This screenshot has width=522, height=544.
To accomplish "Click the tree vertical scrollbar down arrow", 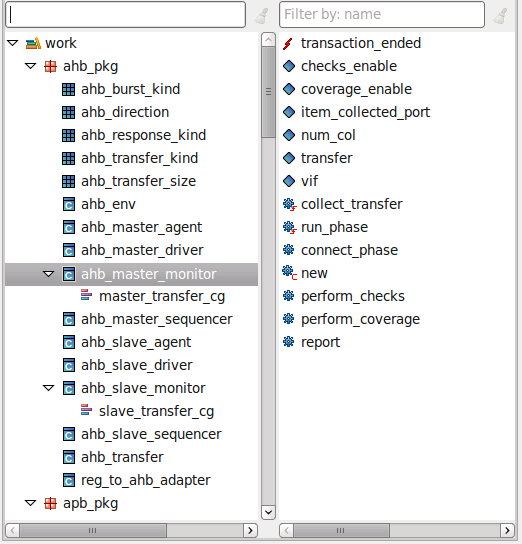I will tap(268, 512).
